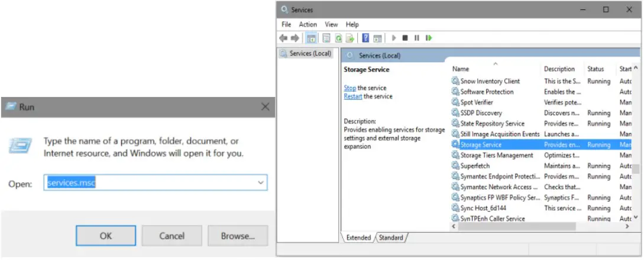Select the Superfetch service name
The width and height of the screenshot is (644, 260).
coord(475,165)
